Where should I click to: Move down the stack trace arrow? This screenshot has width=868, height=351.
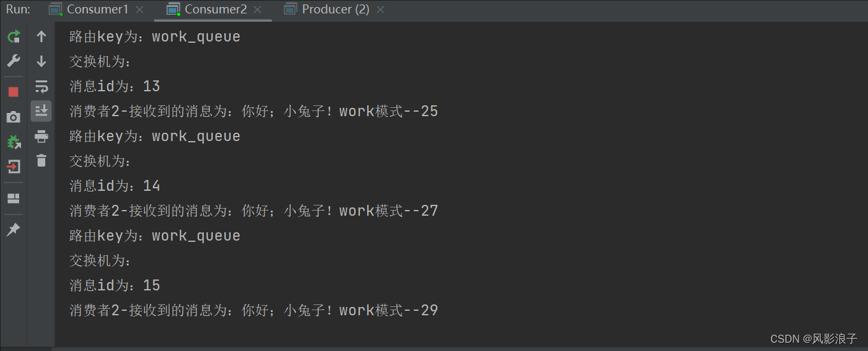(41, 61)
